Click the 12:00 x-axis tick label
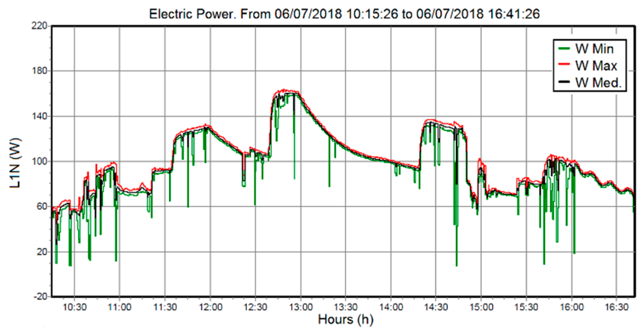This screenshot has width=644, height=334. [210, 307]
